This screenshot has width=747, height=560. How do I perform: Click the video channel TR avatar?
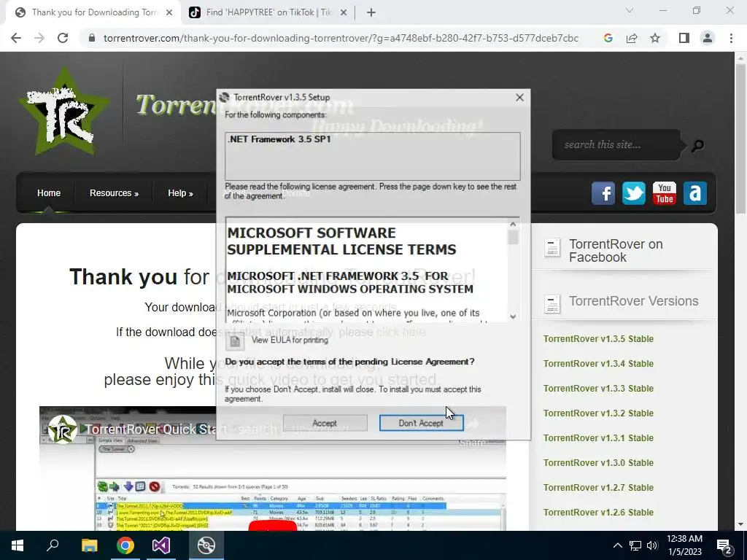(63, 429)
